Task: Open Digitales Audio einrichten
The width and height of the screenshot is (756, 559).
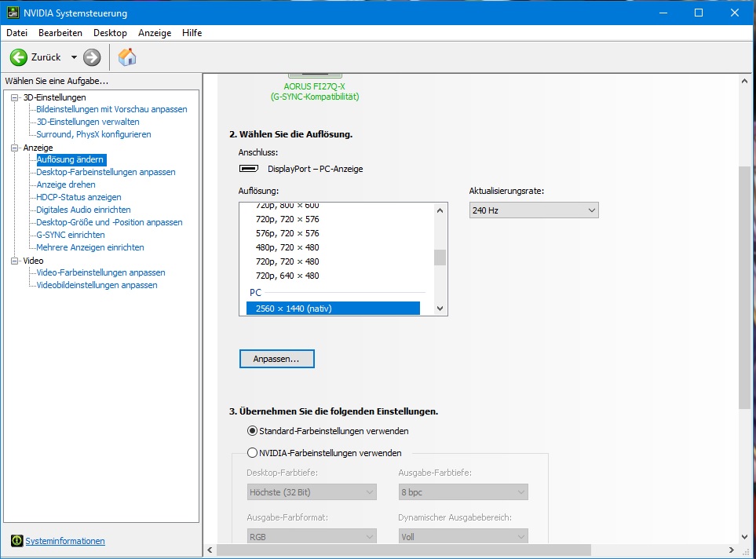Action: click(x=83, y=210)
